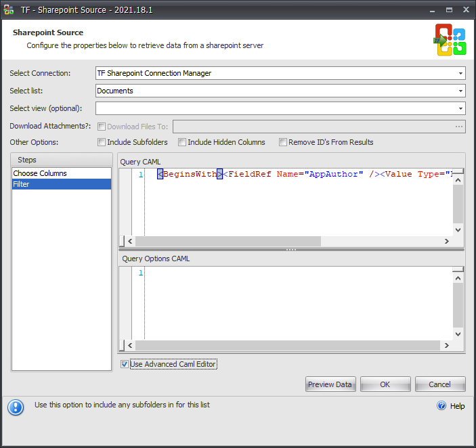The image size is (476, 448).
Task: Click the splitter grip between CAML editors
Action: pyautogui.click(x=291, y=250)
